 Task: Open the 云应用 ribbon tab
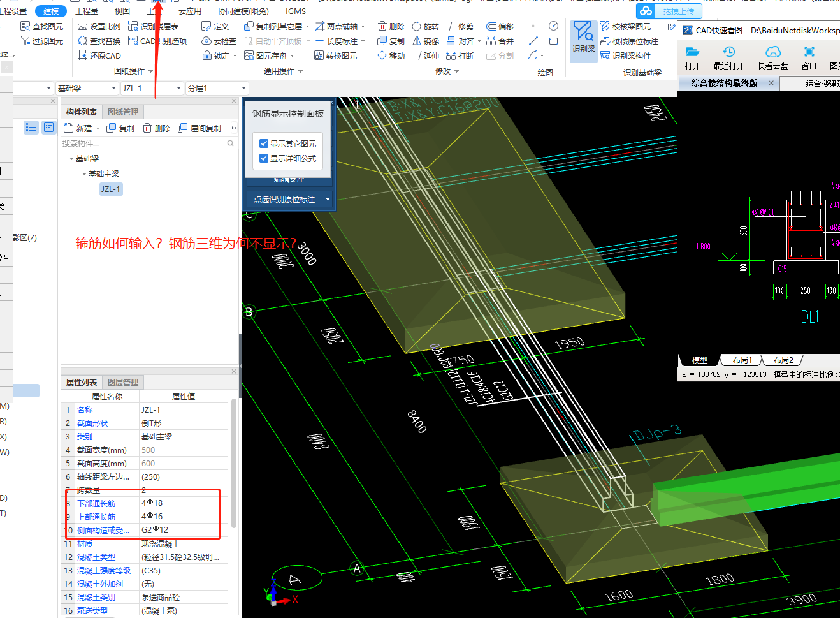click(x=190, y=11)
